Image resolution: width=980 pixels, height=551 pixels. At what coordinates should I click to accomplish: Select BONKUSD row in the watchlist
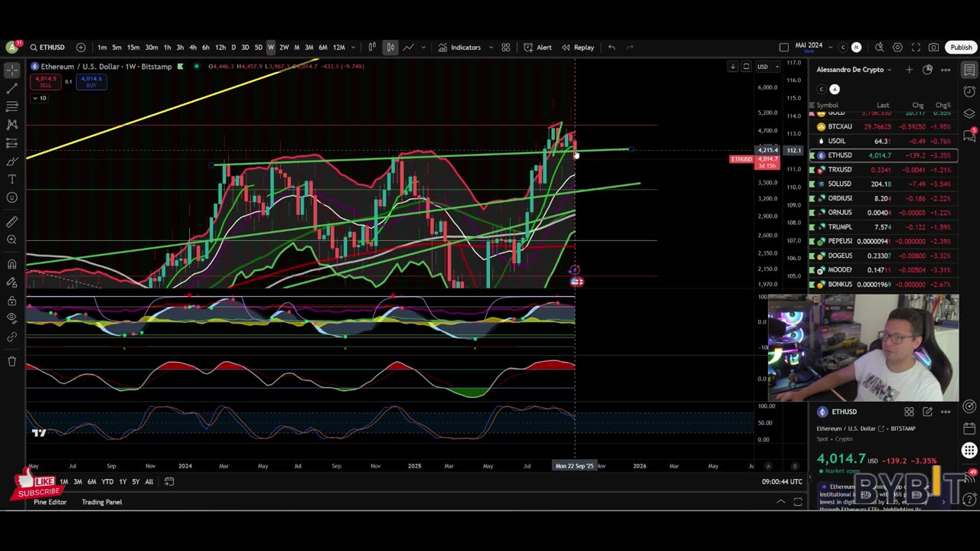click(x=884, y=285)
